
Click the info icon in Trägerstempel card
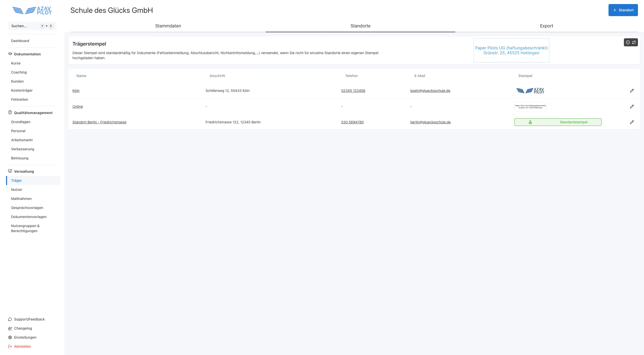coord(628,42)
